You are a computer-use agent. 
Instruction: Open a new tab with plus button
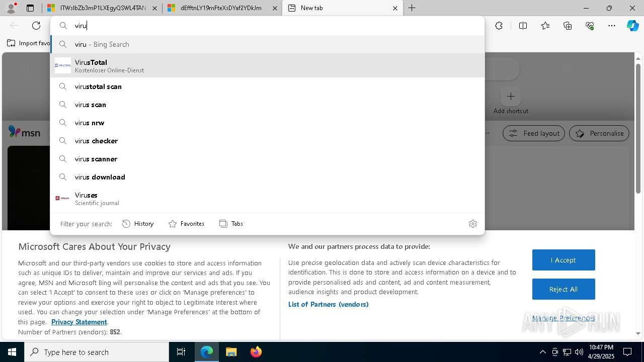412,8
